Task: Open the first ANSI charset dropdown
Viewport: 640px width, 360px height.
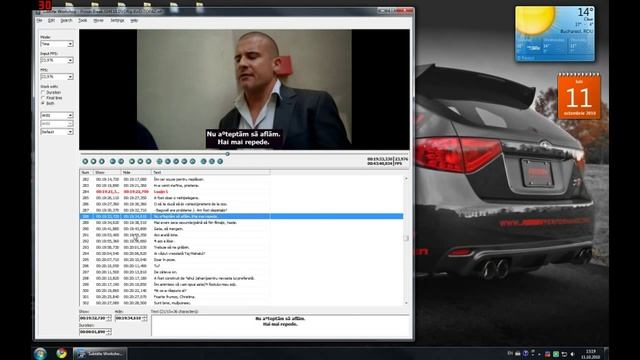Action: pyautogui.click(x=57, y=116)
